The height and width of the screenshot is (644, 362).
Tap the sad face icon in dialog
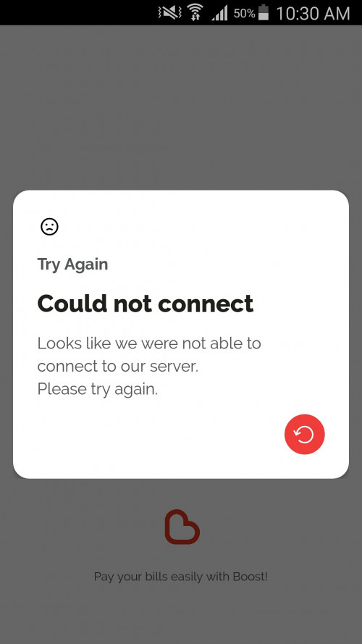[x=49, y=226]
